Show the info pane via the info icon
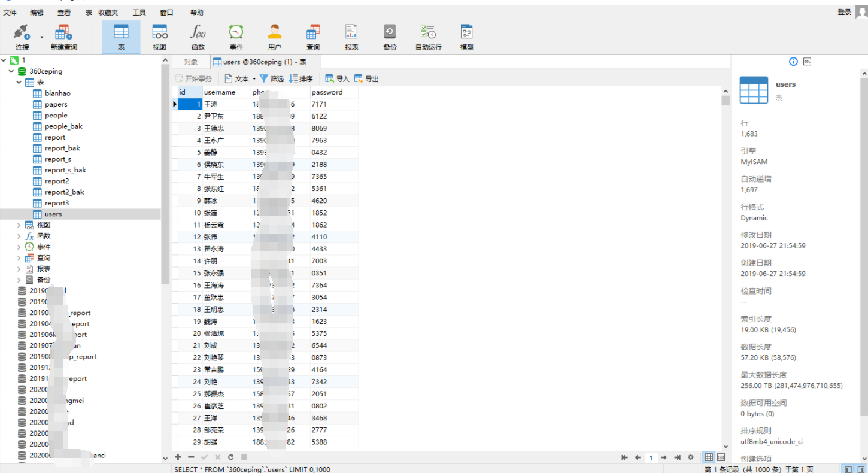Viewport: 868px width, 473px height. click(x=793, y=62)
